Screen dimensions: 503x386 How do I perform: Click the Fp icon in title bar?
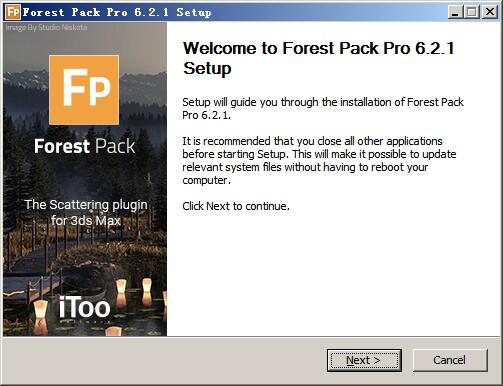click(13, 12)
